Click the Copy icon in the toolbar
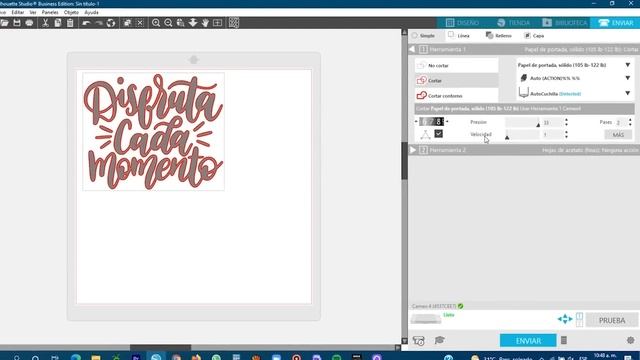The width and height of the screenshot is (640, 360). [58, 23]
